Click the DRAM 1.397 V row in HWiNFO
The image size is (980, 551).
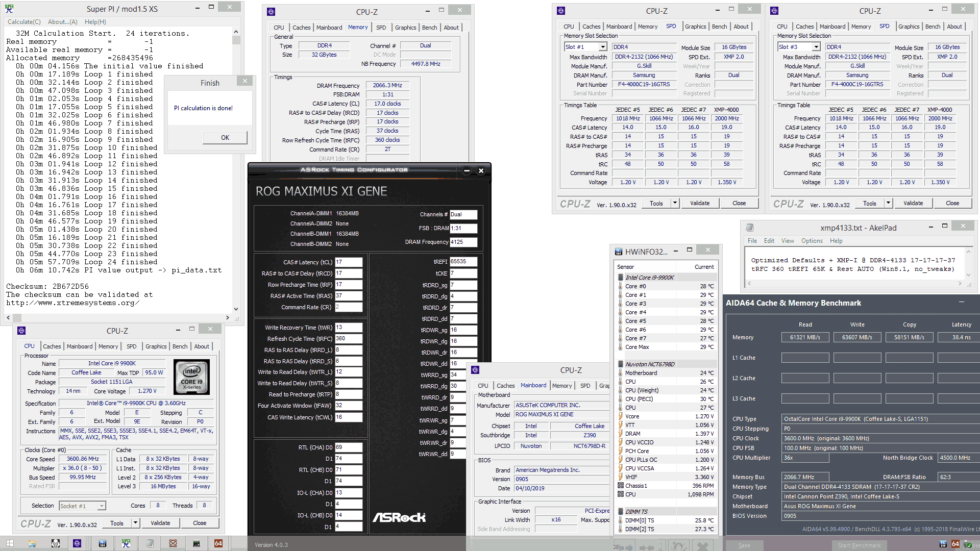(666, 434)
